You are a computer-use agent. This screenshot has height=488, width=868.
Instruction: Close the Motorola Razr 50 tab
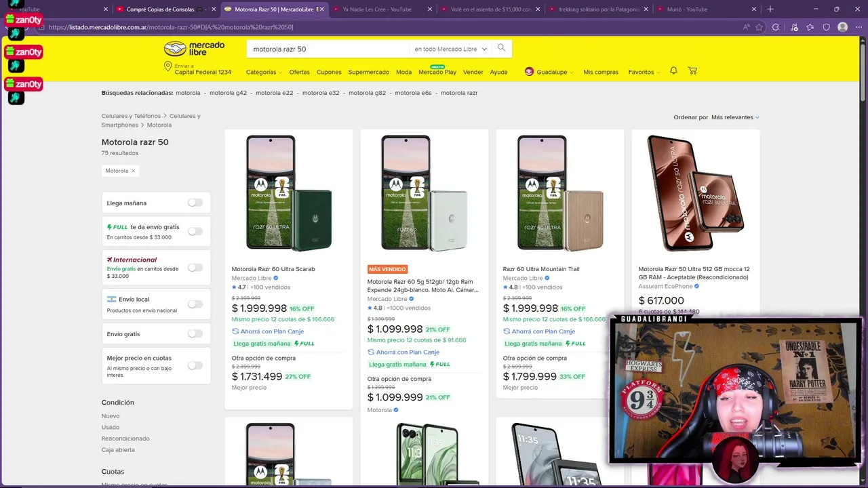coord(322,9)
